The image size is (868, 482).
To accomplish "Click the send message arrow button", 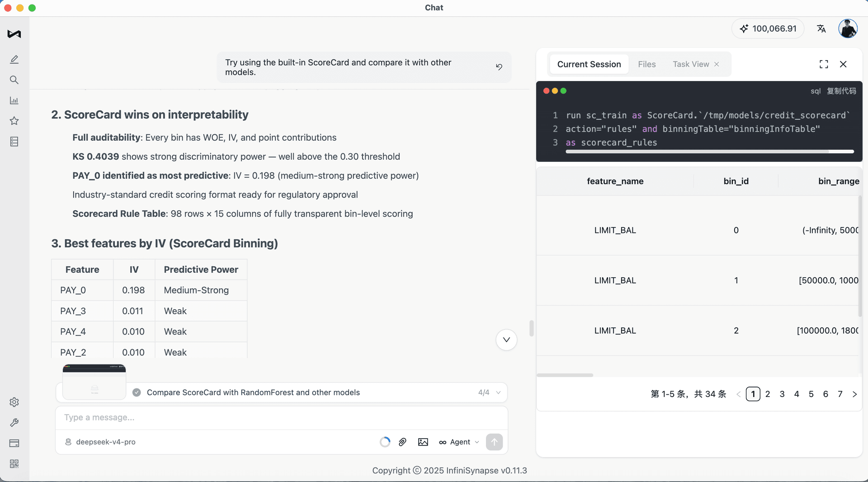I will point(494,442).
